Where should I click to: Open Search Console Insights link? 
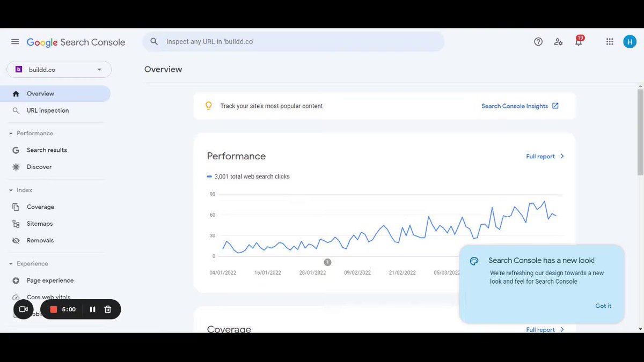pos(515,106)
